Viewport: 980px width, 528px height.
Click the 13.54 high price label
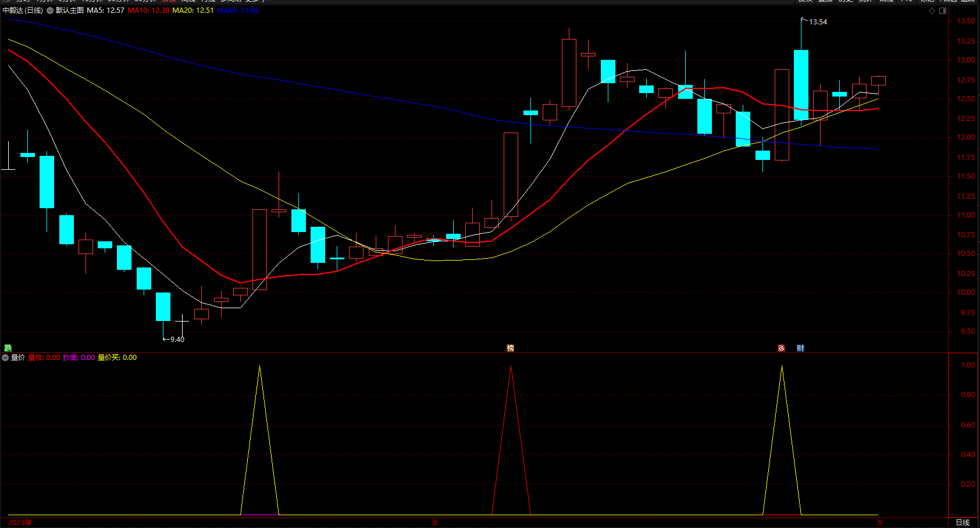click(818, 22)
